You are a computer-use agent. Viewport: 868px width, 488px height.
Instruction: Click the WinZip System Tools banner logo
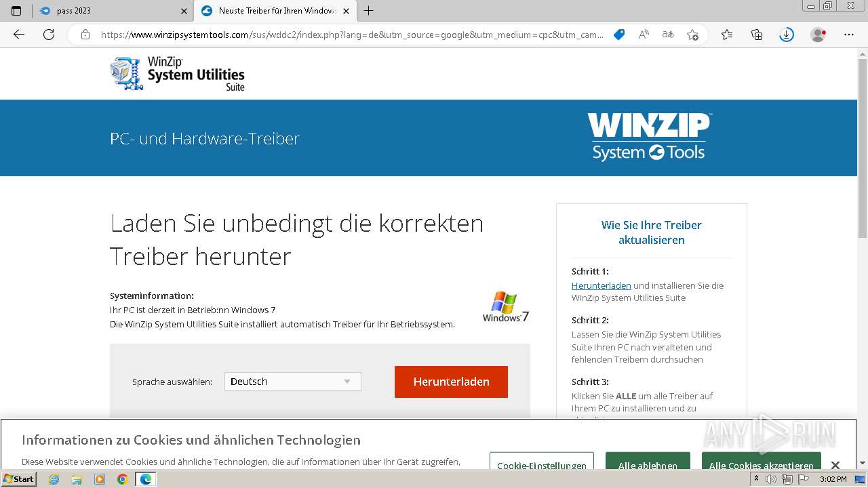pyautogui.click(x=649, y=137)
